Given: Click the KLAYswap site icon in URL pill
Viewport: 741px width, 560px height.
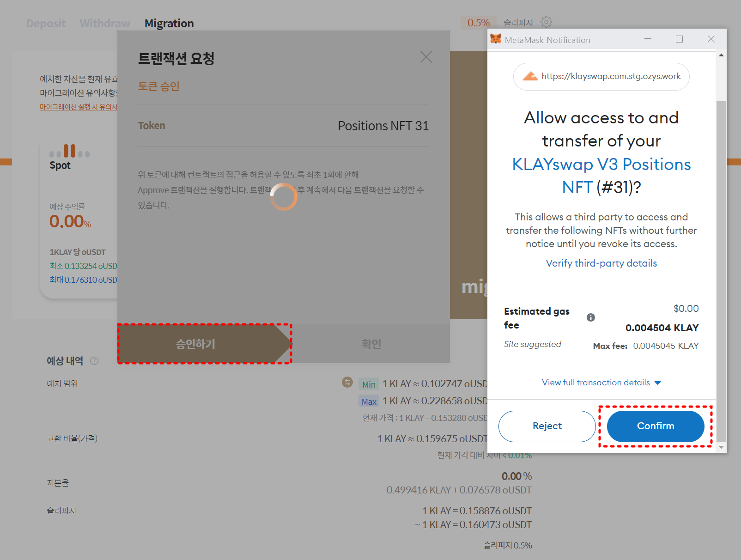Looking at the screenshot, I should point(530,76).
